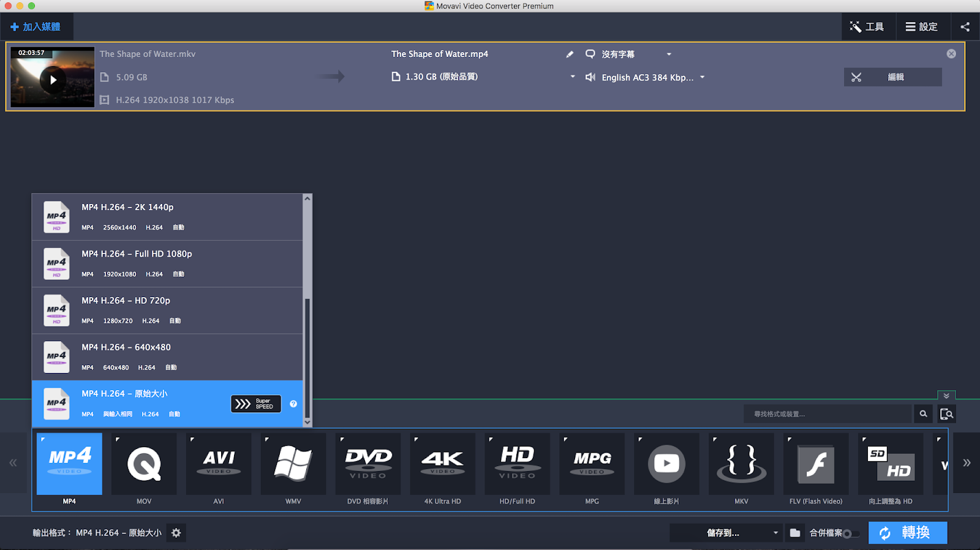
Task: Expand the subtitle dropdown 沒有字幕
Action: (669, 55)
